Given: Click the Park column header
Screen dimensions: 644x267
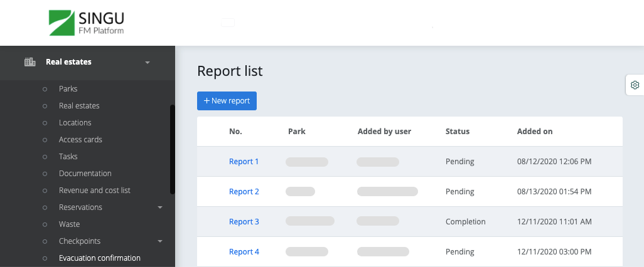Looking at the screenshot, I should (297, 132).
